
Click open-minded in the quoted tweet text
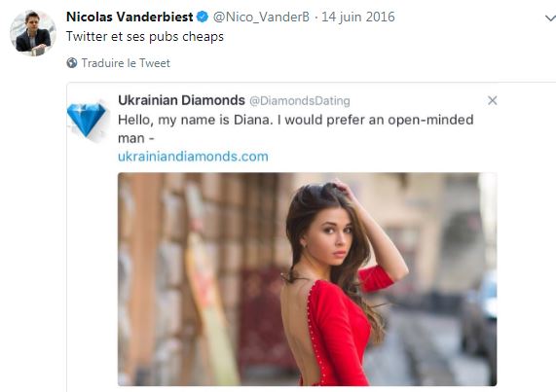pyautogui.click(x=430, y=120)
